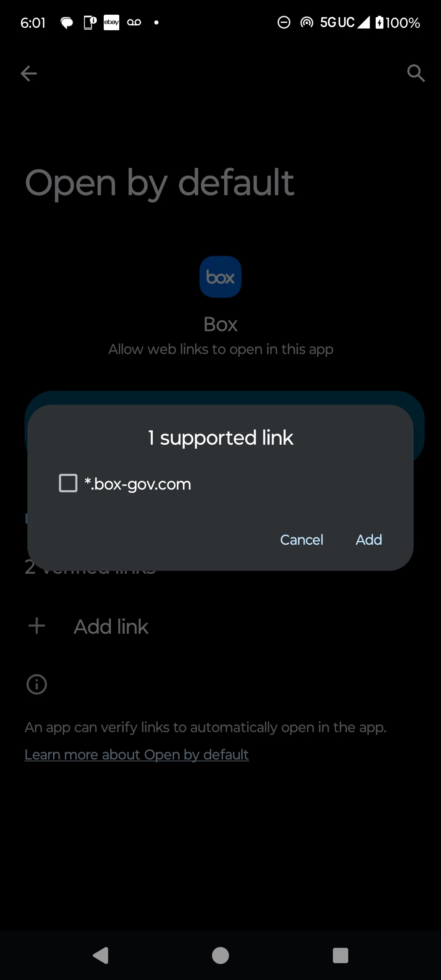Tap the voicemail status bar icon
This screenshot has width=441, height=980.
(x=134, y=22)
